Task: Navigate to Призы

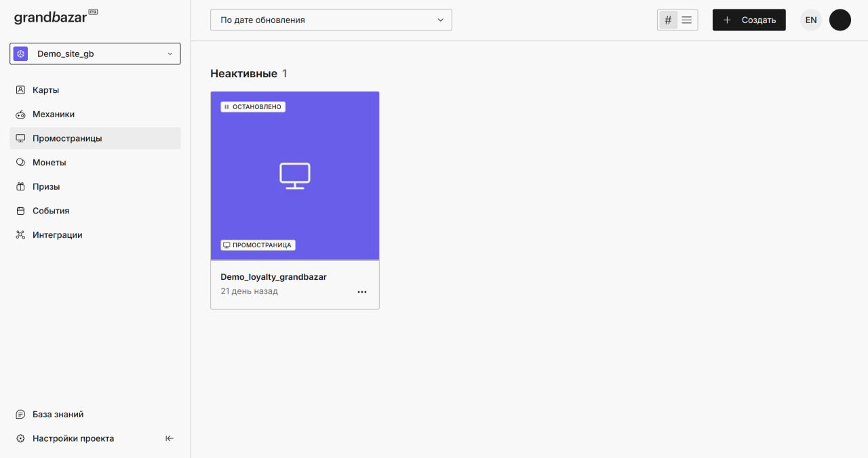Action: point(95,186)
